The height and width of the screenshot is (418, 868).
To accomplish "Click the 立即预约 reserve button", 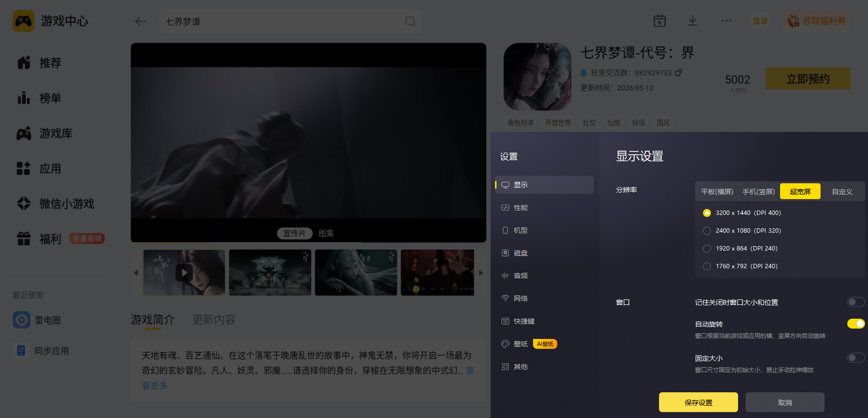I will point(808,79).
